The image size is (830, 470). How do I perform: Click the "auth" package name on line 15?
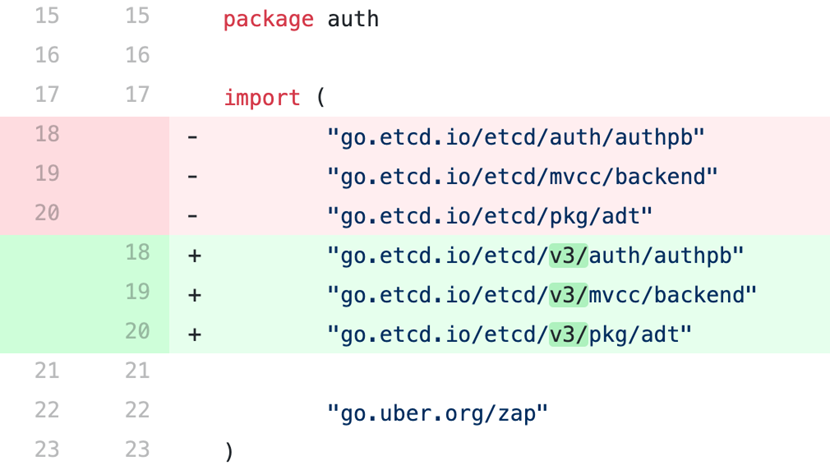click(353, 19)
